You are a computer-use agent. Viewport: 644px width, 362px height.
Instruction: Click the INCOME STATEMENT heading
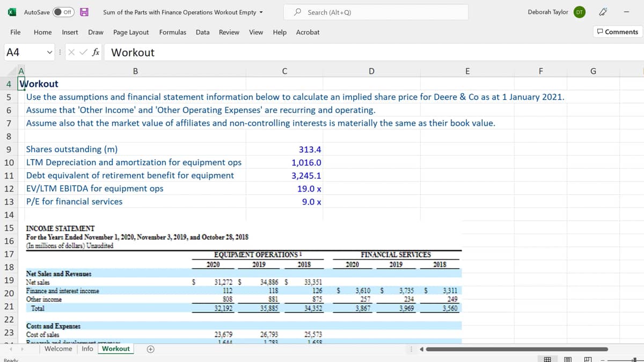coord(60,228)
